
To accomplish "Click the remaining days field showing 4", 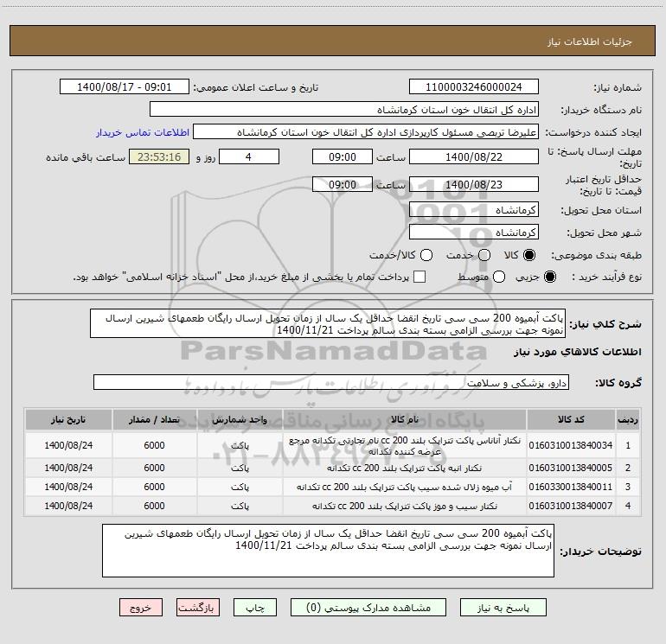I will tap(249, 156).
